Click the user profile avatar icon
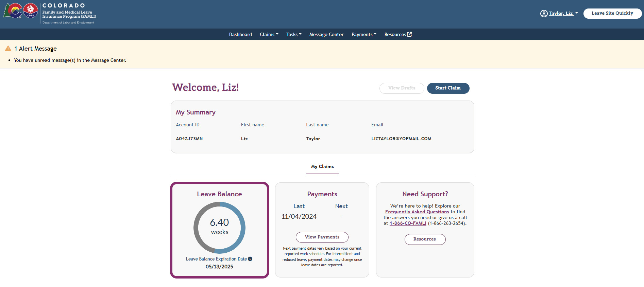This screenshot has height=287, width=644. pyautogui.click(x=544, y=14)
